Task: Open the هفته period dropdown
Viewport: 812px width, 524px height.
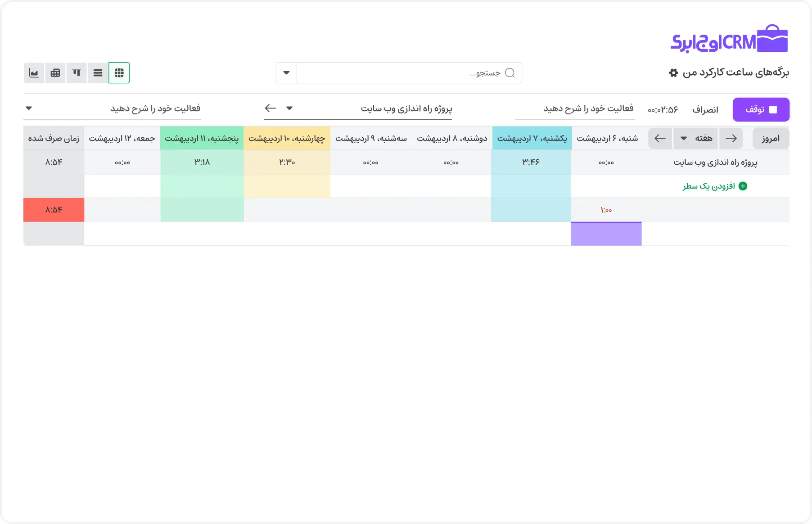Action: pyautogui.click(x=696, y=138)
